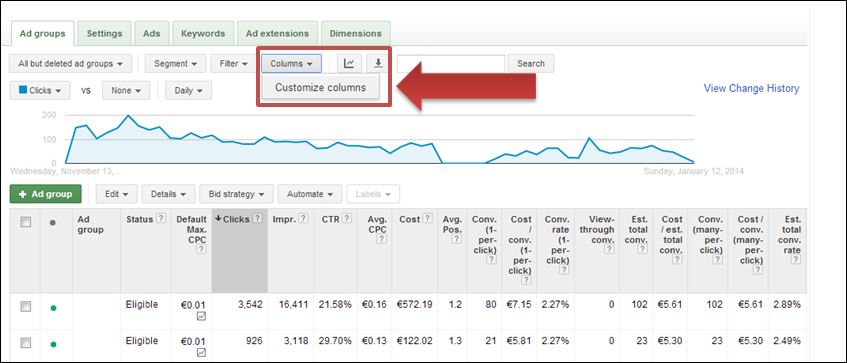Open the Filter dropdown
This screenshot has width=847, height=363.
click(233, 63)
